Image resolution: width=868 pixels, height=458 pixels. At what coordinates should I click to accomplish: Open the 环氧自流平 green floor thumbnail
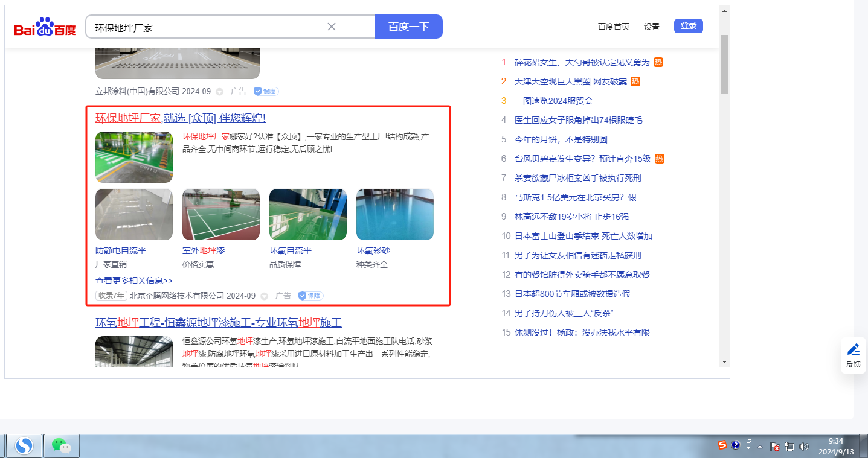coord(308,215)
